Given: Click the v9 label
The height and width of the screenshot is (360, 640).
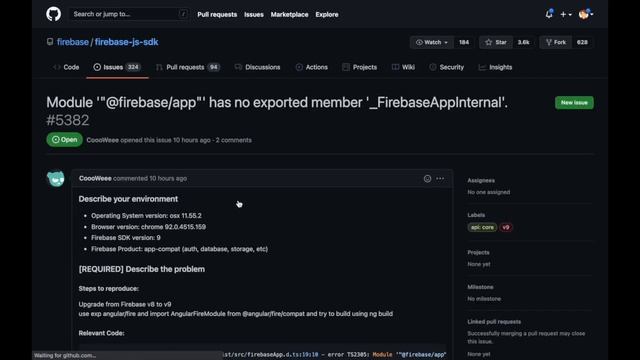Looking at the screenshot, I should [506, 227].
